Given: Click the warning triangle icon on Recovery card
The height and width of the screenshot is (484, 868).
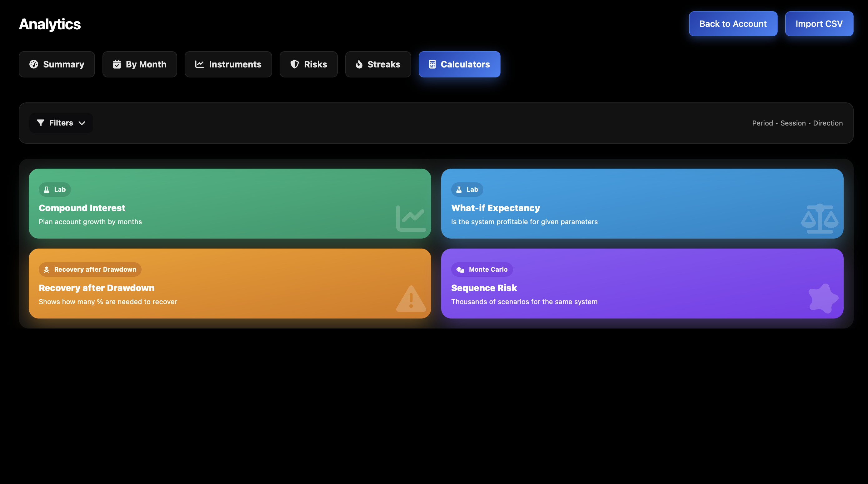Looking at the screenshot, I should tap(411, 299).
